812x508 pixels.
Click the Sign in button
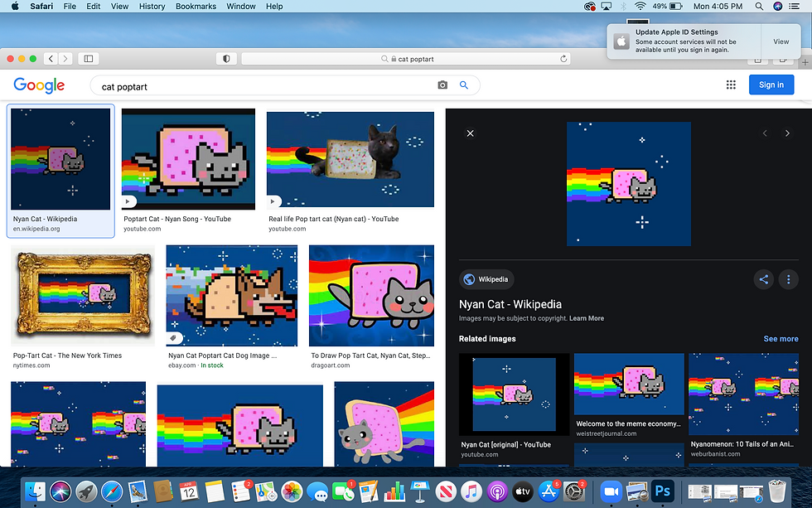(771, 85)
